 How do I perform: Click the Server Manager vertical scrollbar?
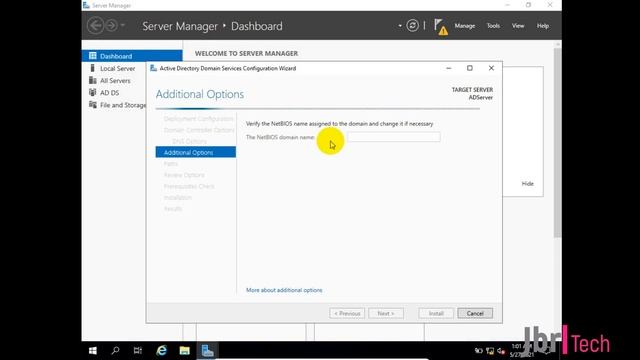558,142
